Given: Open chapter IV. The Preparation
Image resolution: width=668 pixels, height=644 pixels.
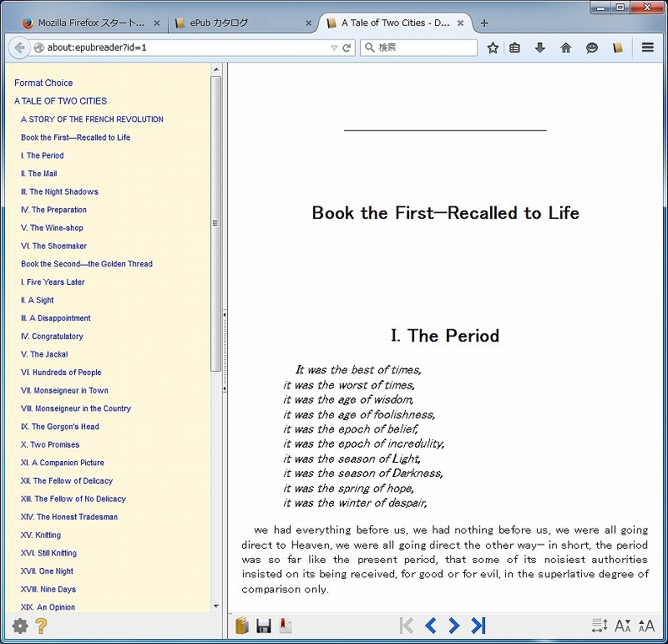Looking at the screenshot, I should pos(53,210).
